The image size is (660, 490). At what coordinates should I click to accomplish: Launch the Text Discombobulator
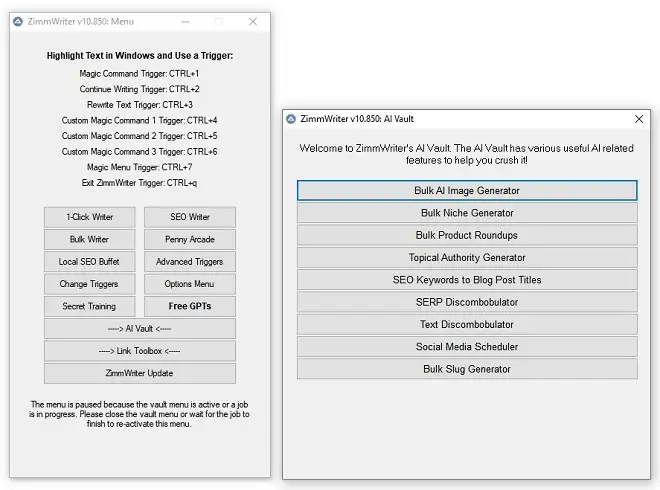point(467,324)
